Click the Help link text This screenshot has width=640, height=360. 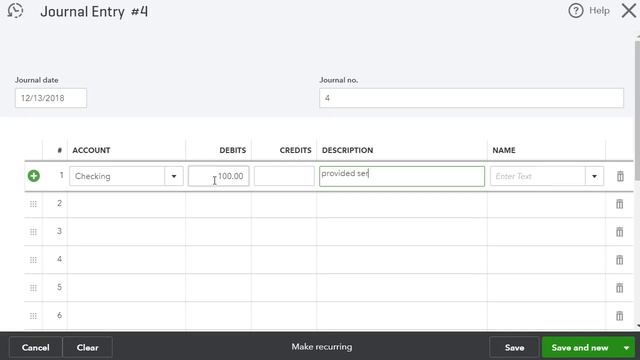(599, 11)
